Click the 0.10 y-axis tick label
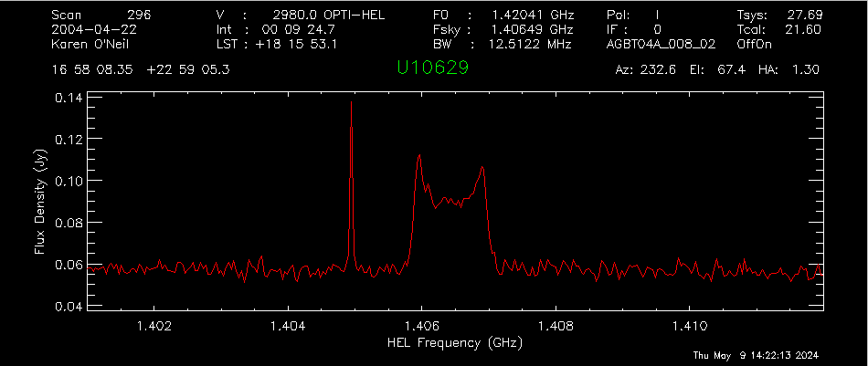The width and height of the screenshot is (868, 366). (x=68, y=181)
